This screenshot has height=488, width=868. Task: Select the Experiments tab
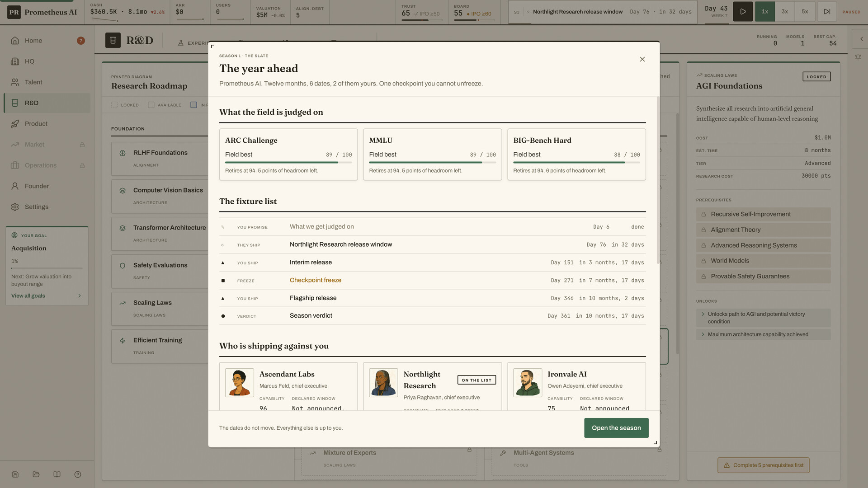193,43
